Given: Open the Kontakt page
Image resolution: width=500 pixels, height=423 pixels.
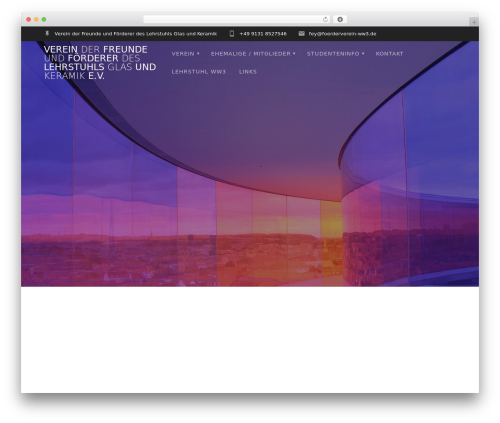Looking at the screenshot, I should click(389, 54).
